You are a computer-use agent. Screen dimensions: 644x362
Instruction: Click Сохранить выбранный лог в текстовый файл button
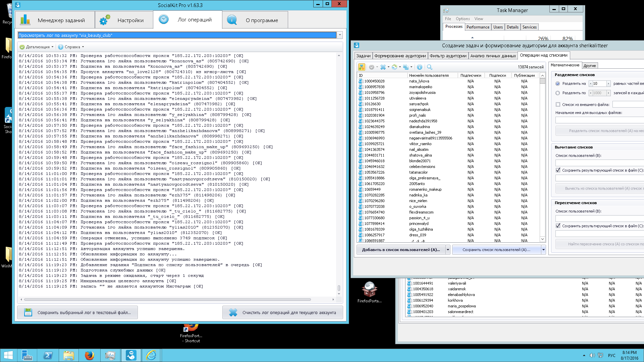click(77, 312)
